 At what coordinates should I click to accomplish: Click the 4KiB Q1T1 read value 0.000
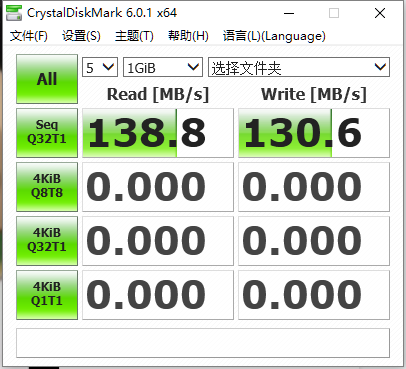pyautogui.click(x=158, y=295)
